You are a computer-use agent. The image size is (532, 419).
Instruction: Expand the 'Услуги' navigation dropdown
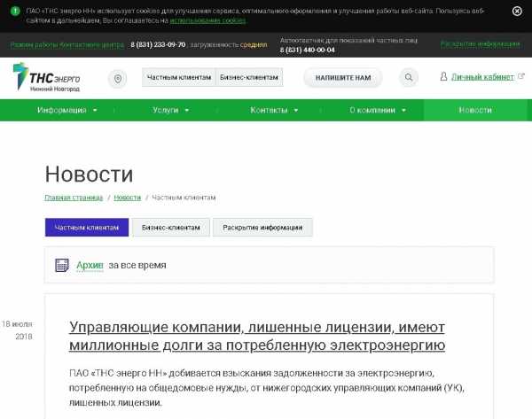[x=170, y=110]
